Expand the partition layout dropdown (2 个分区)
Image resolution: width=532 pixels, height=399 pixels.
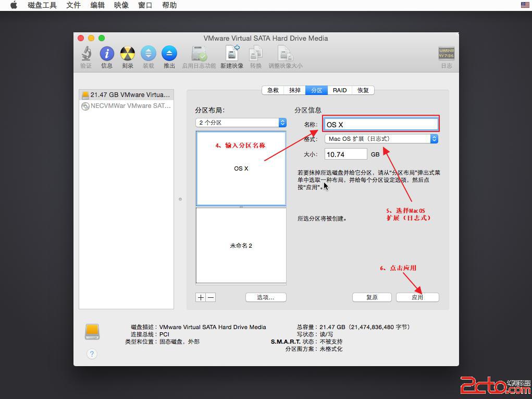click(x=241, y=123)
